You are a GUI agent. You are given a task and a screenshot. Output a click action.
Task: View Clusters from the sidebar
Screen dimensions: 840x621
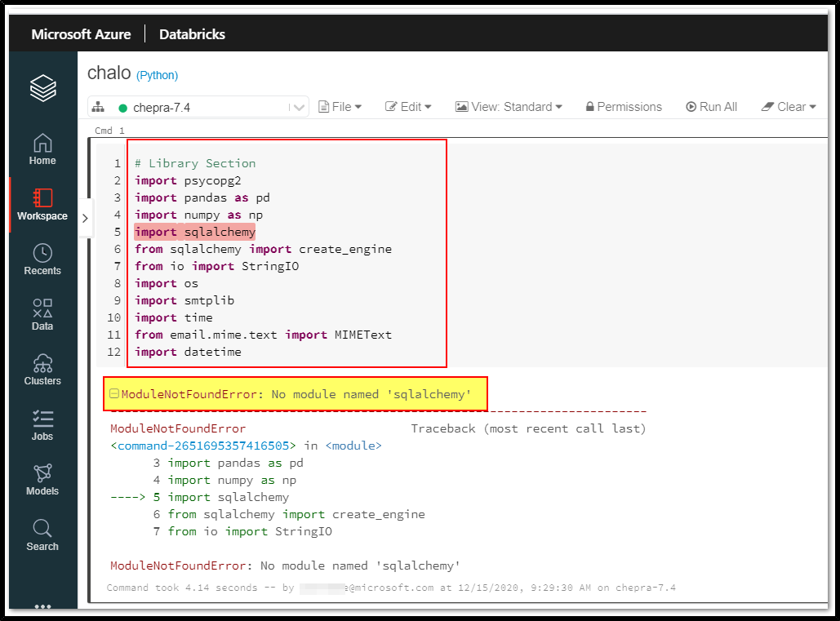tap(42, 369)
